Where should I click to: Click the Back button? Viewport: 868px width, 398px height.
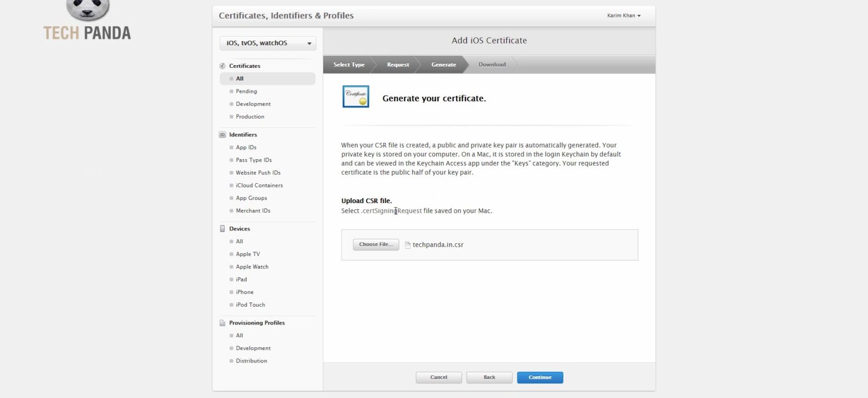tap(489, 377)
